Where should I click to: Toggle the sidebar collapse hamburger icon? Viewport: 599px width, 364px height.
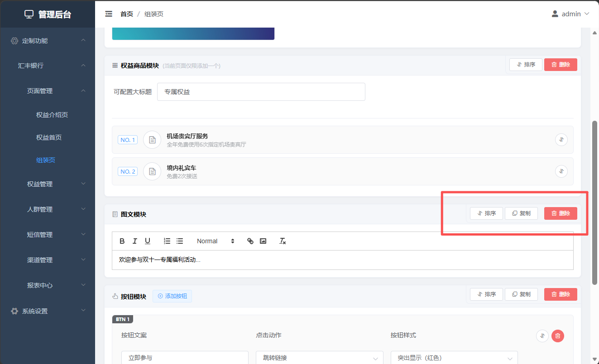109,14
